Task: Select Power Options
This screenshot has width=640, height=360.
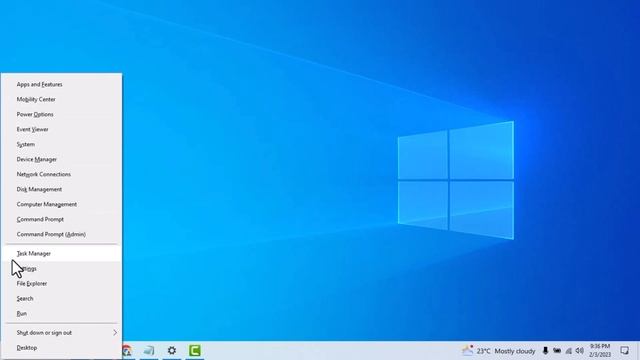Action: click(61, 115)
